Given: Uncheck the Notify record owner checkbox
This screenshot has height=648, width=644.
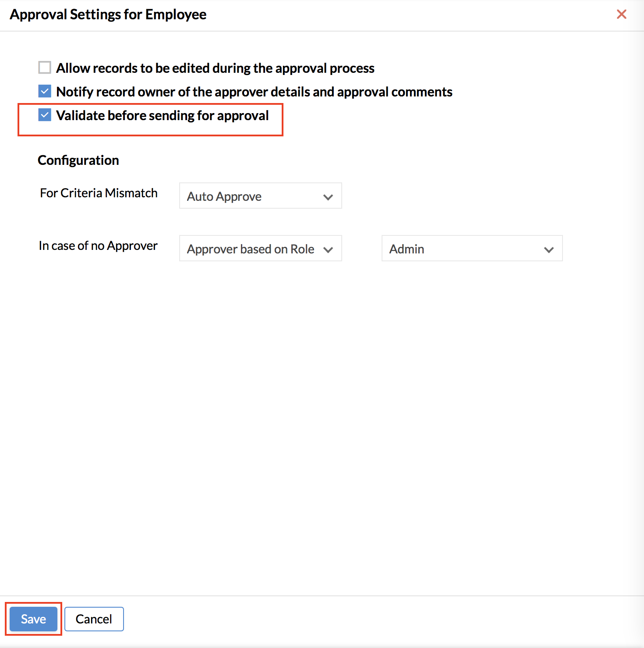Looking at the screenshot, I should point(45,91).
